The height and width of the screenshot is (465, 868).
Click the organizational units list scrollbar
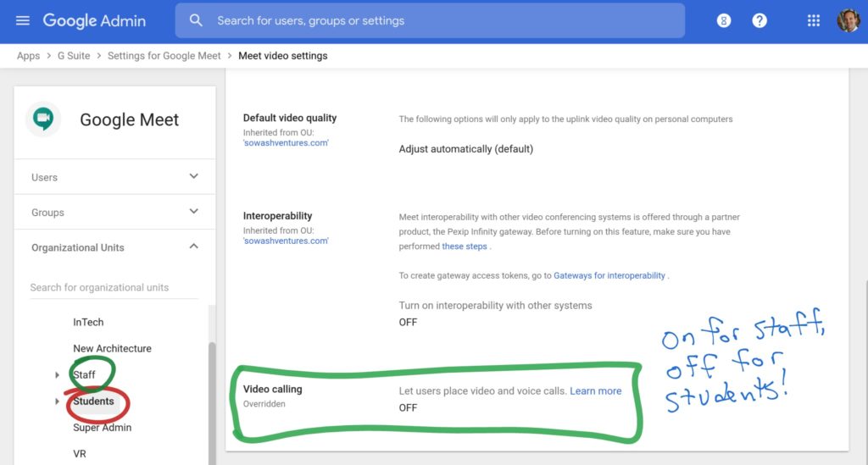tap(211, 404)
